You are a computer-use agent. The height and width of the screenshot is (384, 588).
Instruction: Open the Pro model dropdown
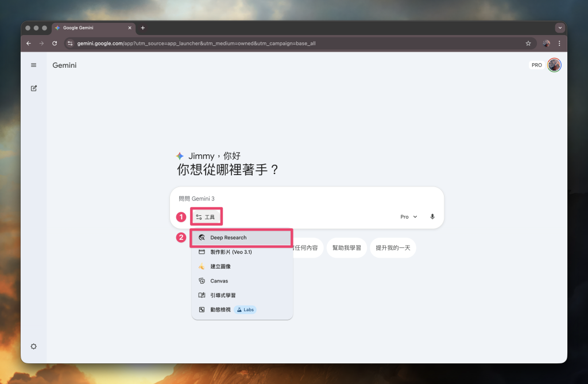click(408, 216)
